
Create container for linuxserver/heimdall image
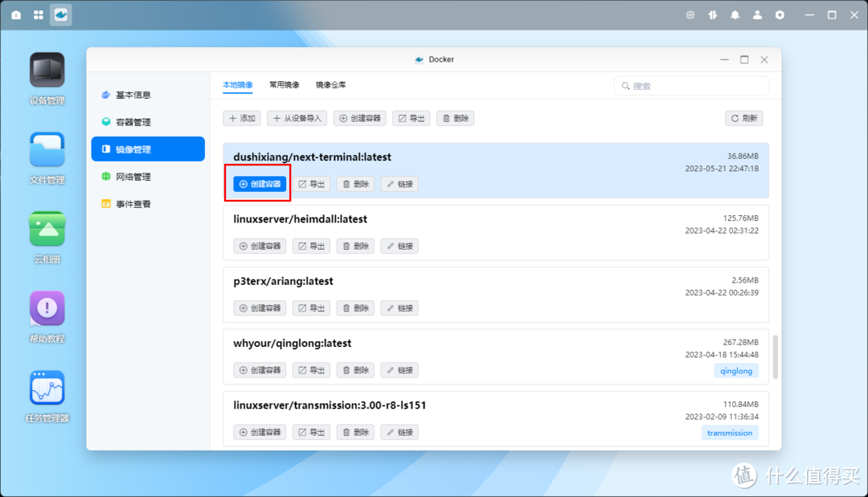click(260, 246)
